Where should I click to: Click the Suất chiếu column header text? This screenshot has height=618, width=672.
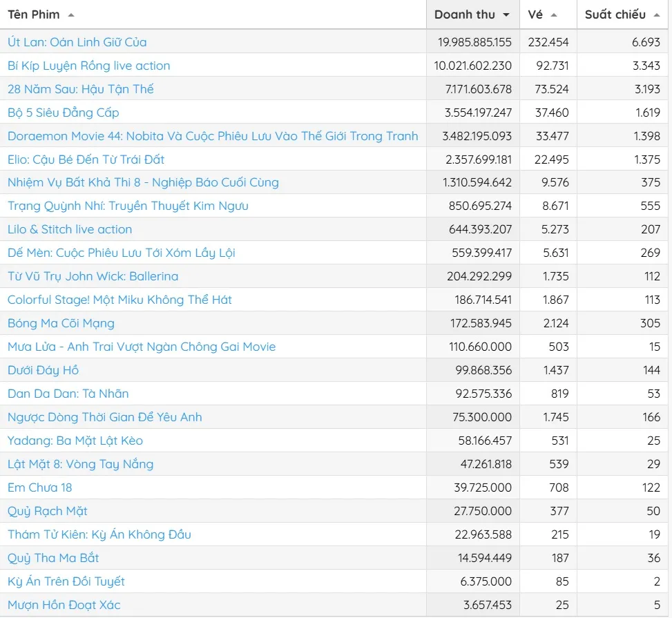point(615,15)
